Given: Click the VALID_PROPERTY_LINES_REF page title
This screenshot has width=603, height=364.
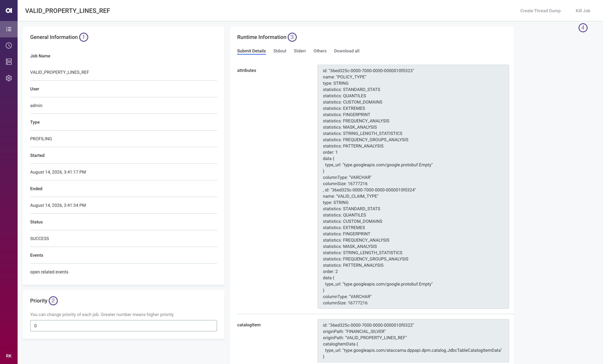Looking at the screenshot, I should tap(68, 11).
